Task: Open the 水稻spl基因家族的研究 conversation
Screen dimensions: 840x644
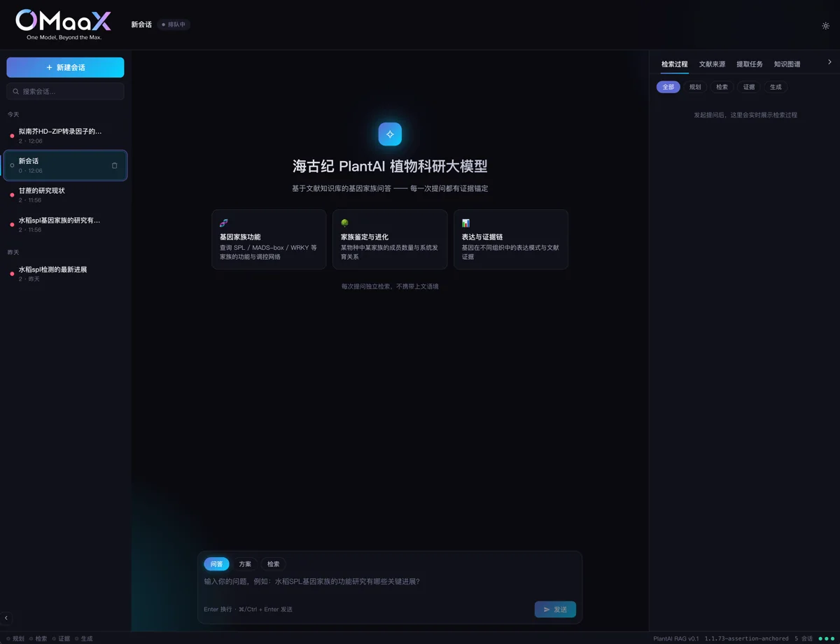Action: (66, 225)
